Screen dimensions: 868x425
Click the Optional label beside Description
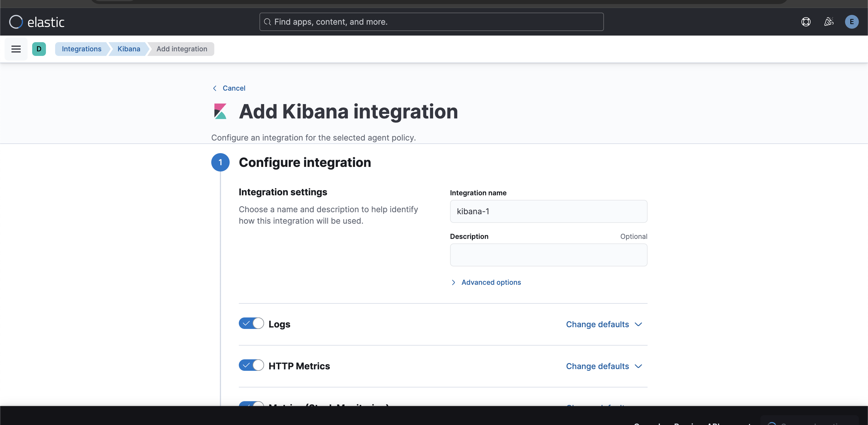click(x=633, y=237)
